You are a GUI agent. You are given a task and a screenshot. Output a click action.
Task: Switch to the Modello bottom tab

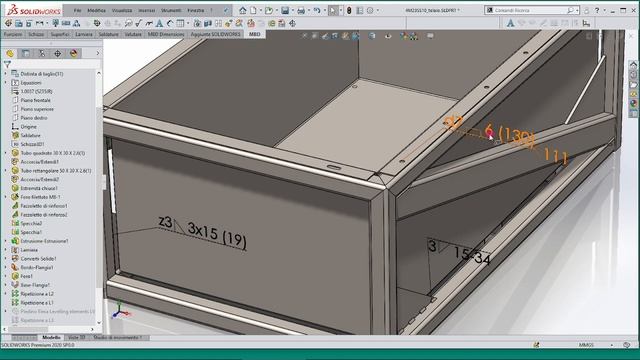coord(51,338)
